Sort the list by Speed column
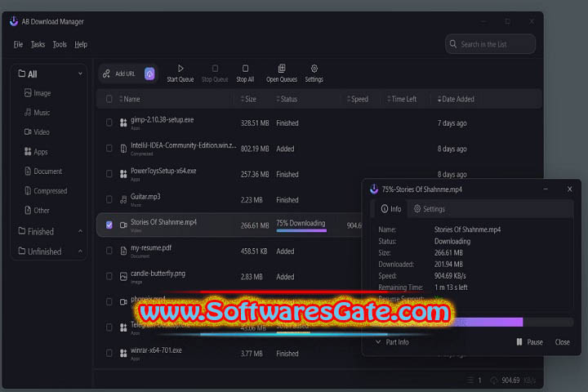The image size is (588, 392). pyautogui.click(x=358, y=99)
